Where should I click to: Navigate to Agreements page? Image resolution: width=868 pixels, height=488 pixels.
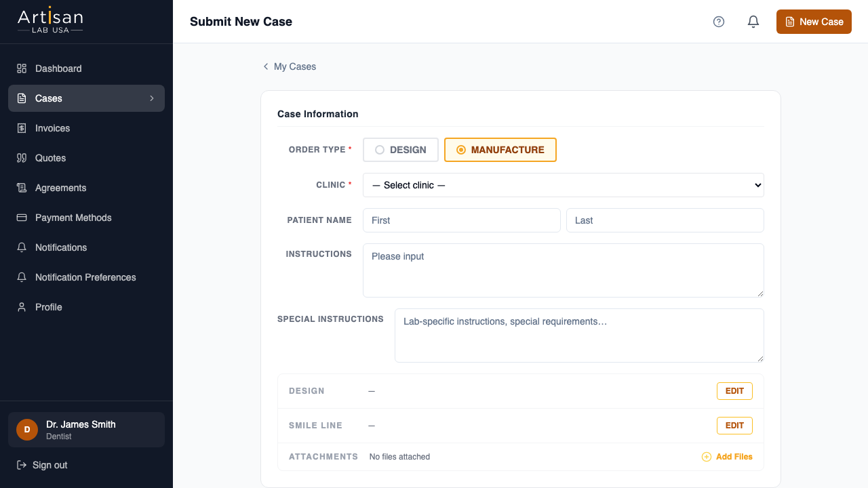click(x=86, y=188)
